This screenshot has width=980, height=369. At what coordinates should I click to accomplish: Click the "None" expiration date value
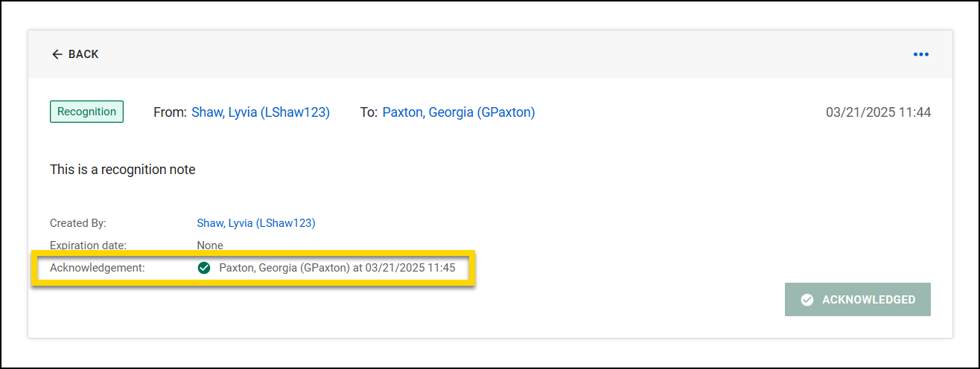pos(210,245)
